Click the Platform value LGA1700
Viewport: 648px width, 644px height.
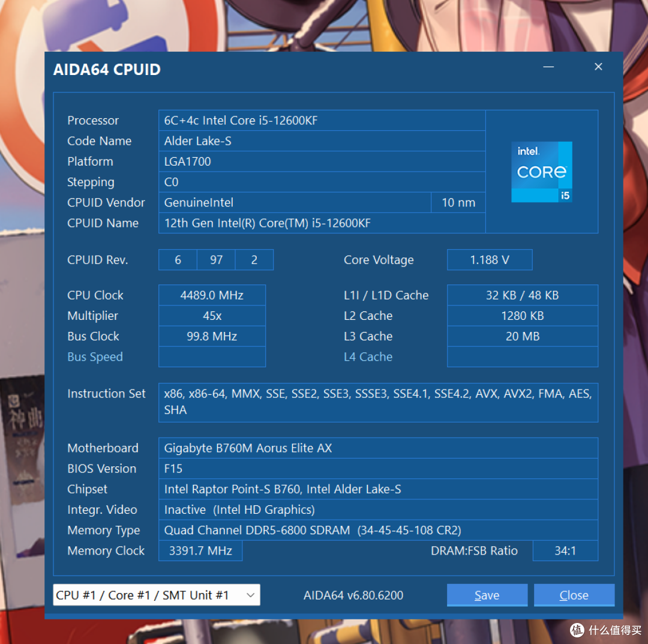click(322, 161)
